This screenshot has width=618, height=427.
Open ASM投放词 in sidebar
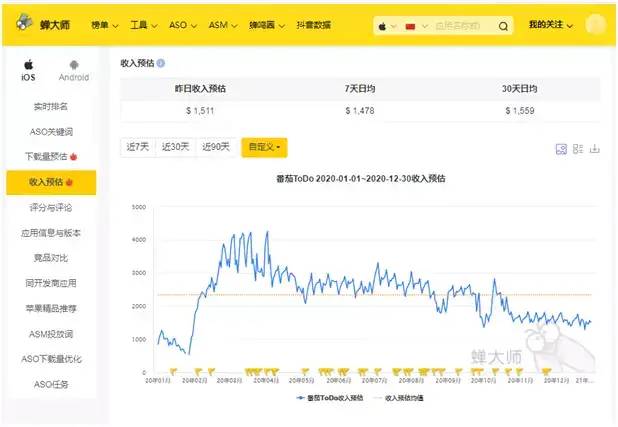(x=51, y=334)
